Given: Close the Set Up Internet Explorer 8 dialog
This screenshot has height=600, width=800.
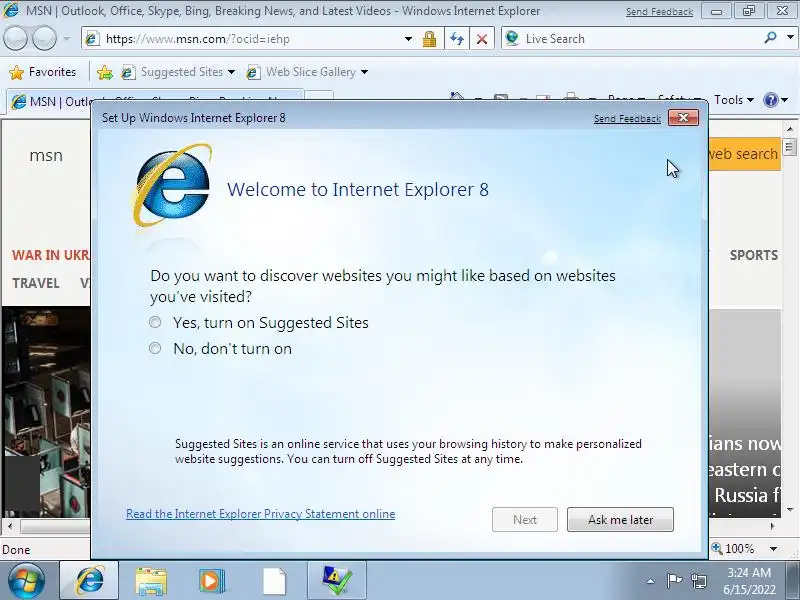Looking at the screenshot, I should (683, 118).
